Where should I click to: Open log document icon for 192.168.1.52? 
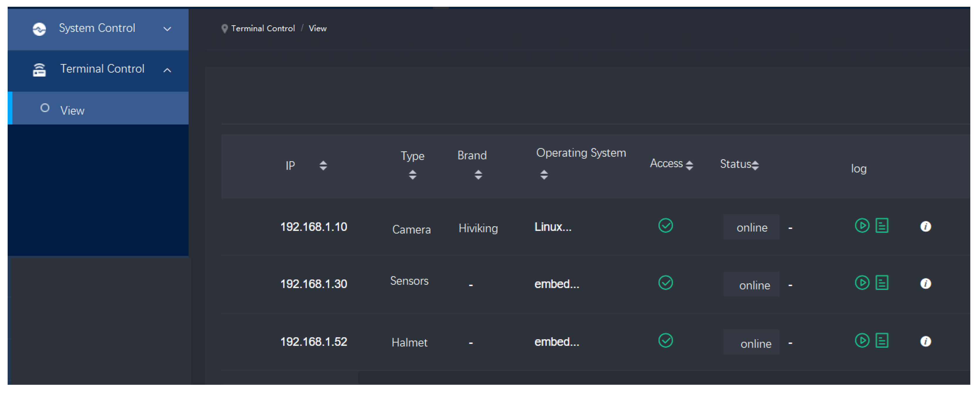click(882, 340)
